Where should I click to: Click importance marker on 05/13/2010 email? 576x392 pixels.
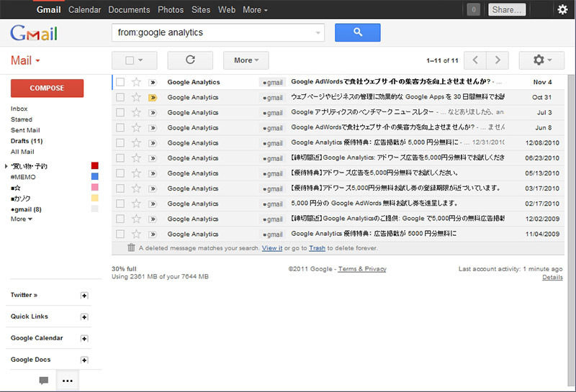point(153,173)
